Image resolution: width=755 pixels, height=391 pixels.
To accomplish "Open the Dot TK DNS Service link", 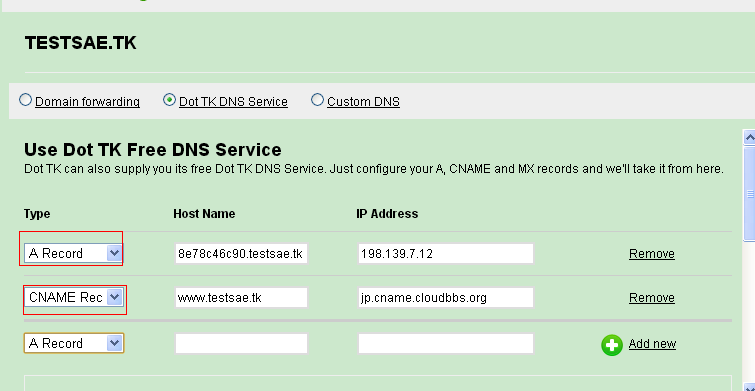I will pyautogui.click(x=233, y=102).
